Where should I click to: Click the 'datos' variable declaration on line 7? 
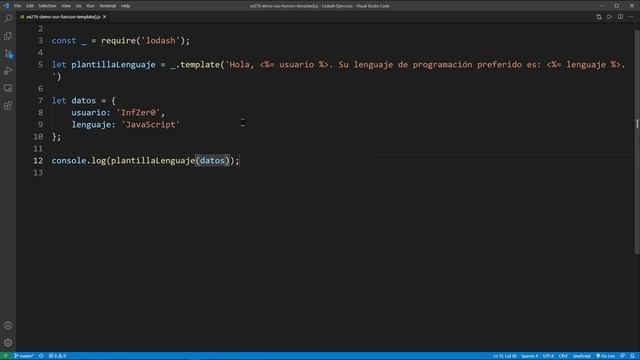coord(83,100)
